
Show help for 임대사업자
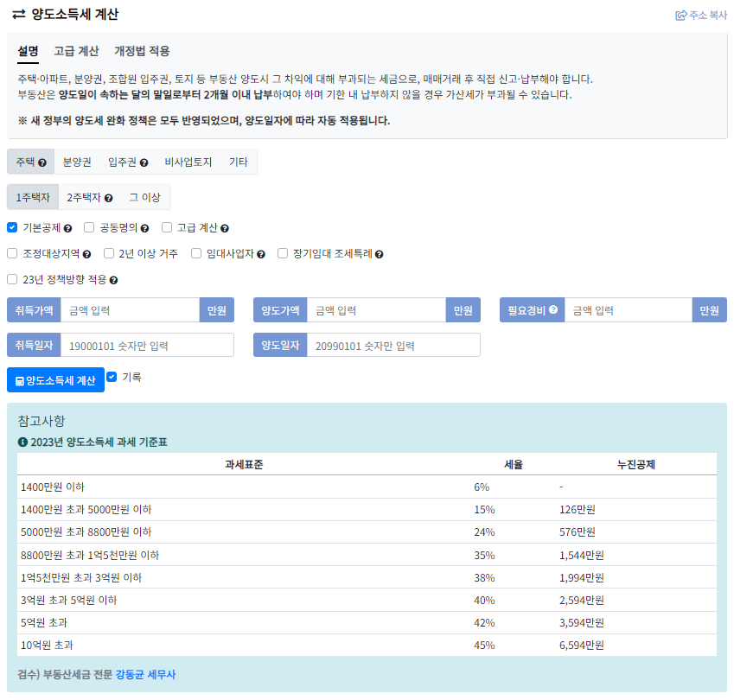(x=261, y=255)
